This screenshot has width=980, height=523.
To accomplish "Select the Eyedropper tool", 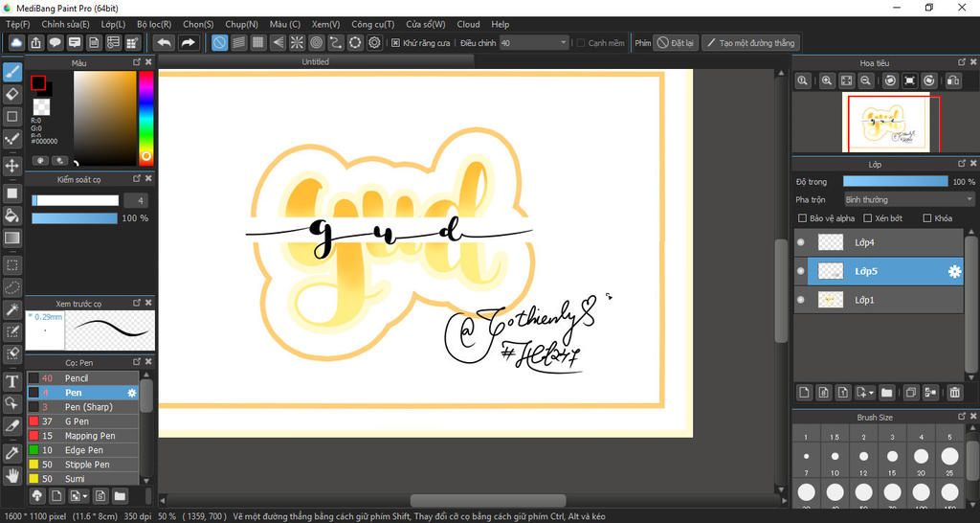I will [x=11, y=453].
